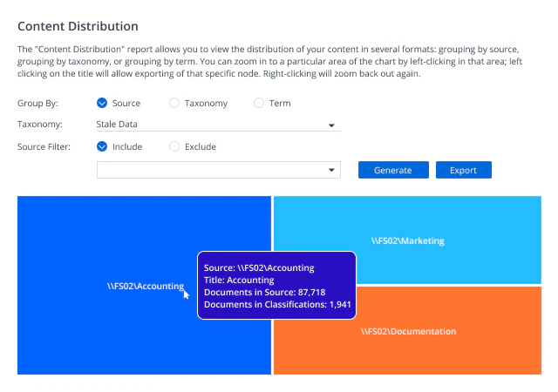The height and width of the screenshot is (392, 558).
Task: Click the Accounting details tooltip popup
Action: tap(276, 286)
